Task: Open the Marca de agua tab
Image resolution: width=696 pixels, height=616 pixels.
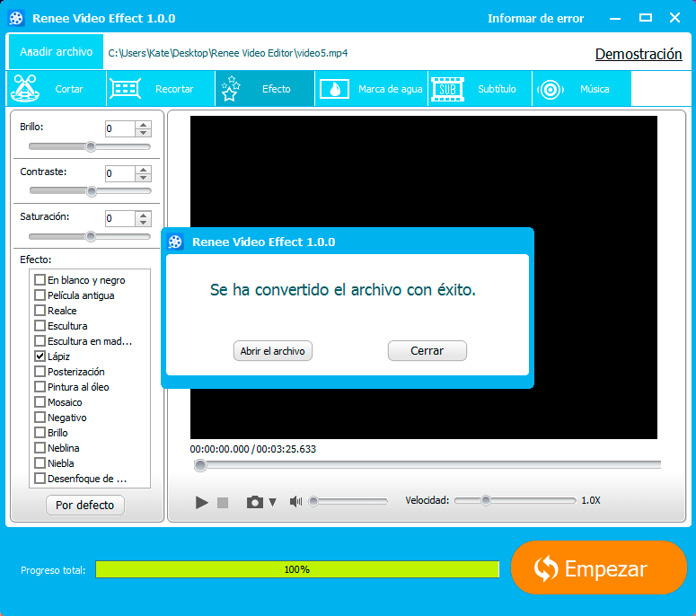Action: coord(371,88)
